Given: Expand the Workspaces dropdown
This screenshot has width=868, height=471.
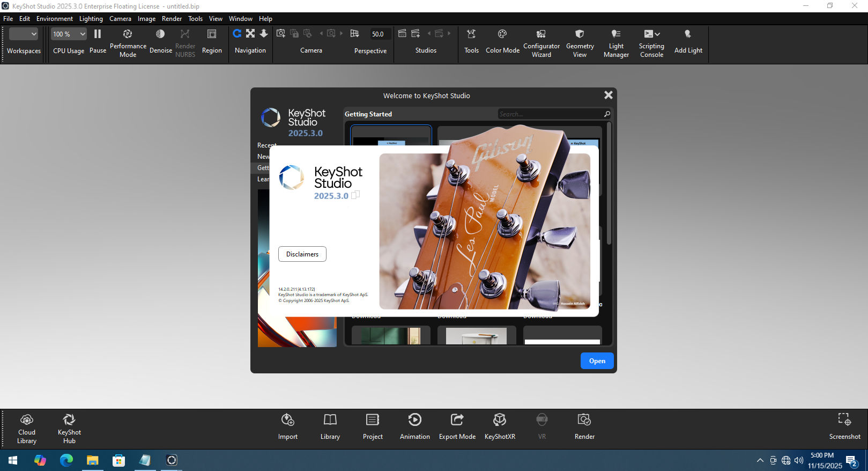Looking at the screenshot, I should (24, 34).
